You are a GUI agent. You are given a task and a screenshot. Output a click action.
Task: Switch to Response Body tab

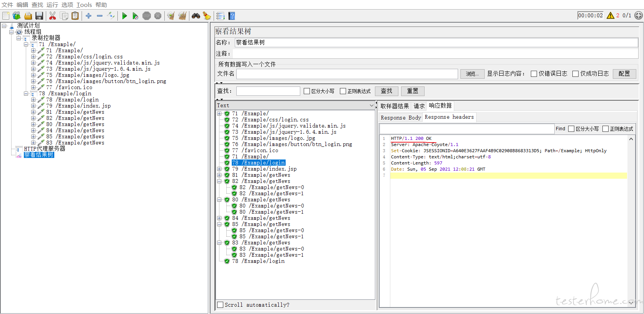pyautogui.click(x=401, y=118)
